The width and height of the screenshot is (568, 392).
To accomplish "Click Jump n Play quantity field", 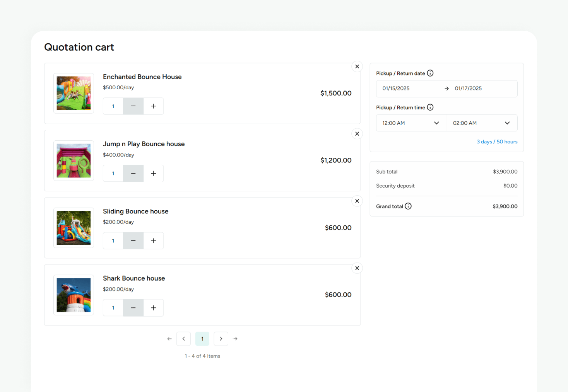I will 113,174.
